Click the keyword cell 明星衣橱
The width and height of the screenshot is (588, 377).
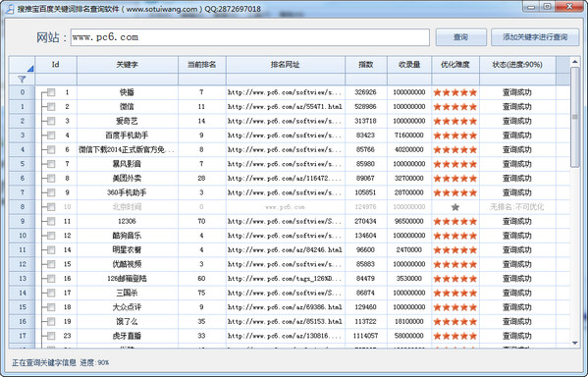point(127,249)
